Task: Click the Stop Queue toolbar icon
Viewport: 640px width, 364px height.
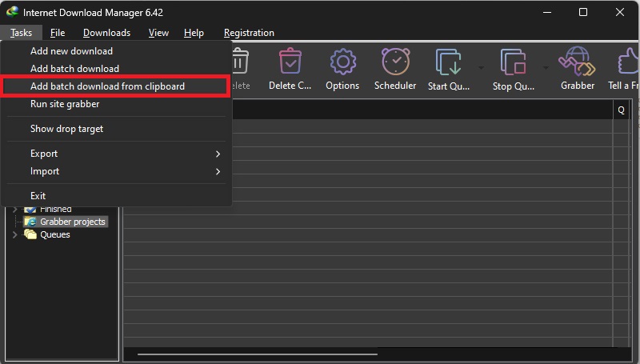Action: (512, 62)
